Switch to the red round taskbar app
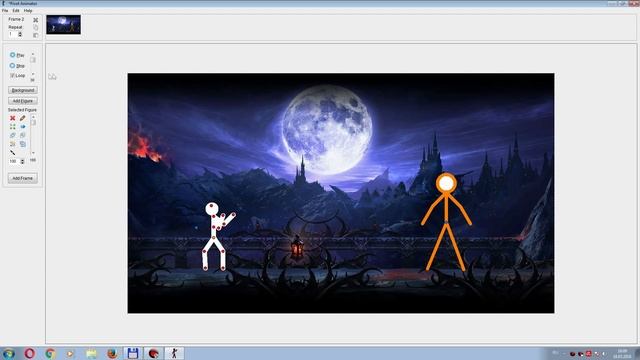 tap(153, 353)
